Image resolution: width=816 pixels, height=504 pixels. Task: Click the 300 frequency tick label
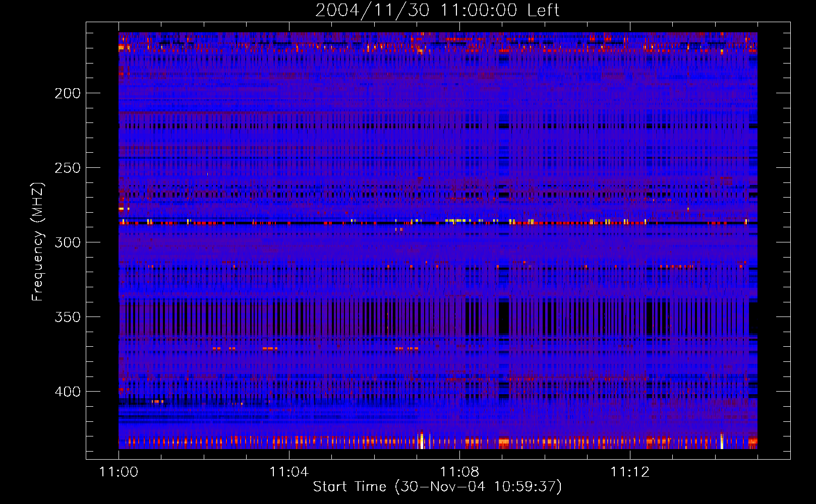pyautogui.click(x=68, y=242)
